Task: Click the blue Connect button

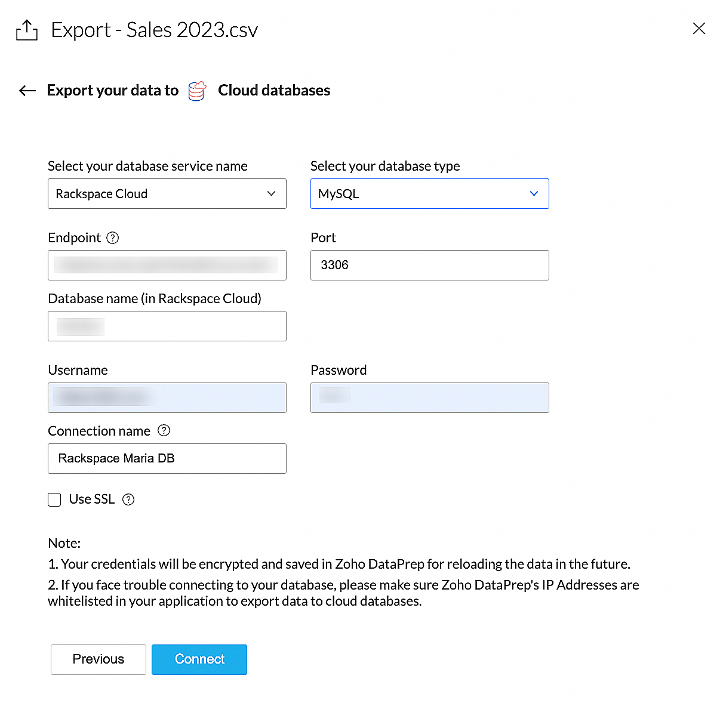Action: click(x=199, y=659)
